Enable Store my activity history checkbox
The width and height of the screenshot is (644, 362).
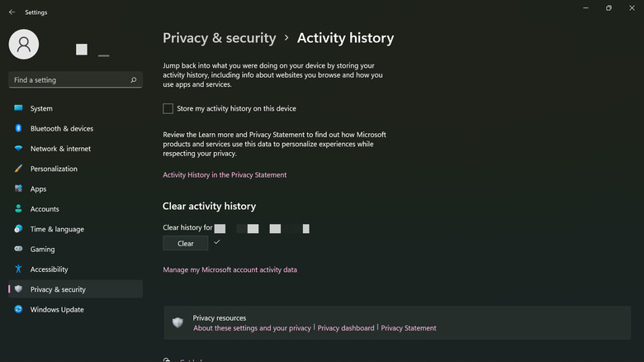point(168,108)
